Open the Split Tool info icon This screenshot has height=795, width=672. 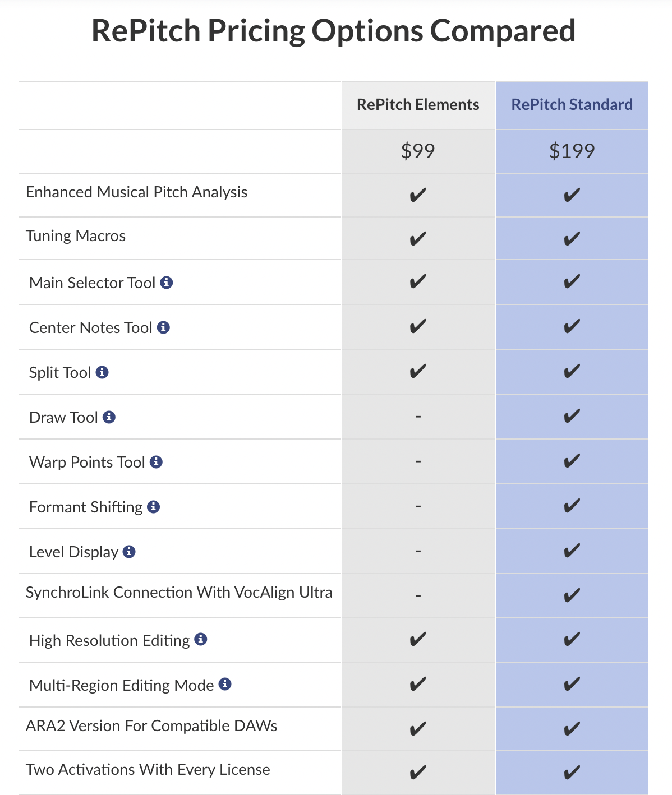click(x=102, y=372)
